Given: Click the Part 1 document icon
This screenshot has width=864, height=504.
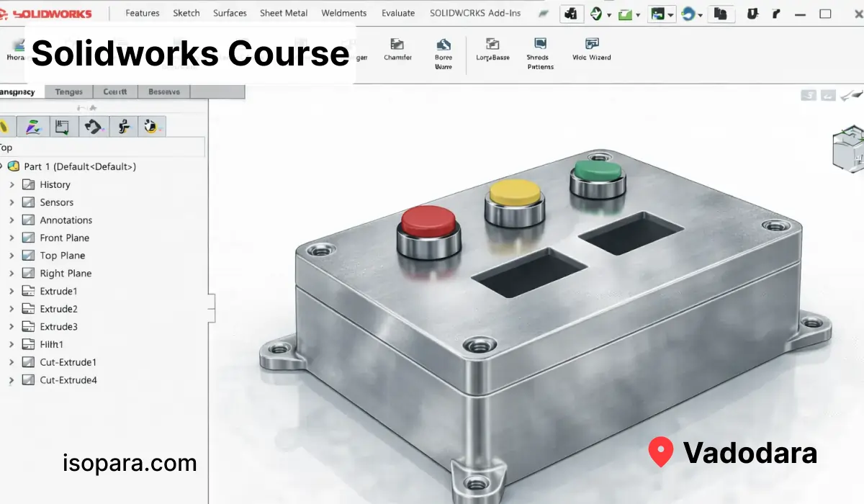Looking at the screenshot, I should 14,166.
